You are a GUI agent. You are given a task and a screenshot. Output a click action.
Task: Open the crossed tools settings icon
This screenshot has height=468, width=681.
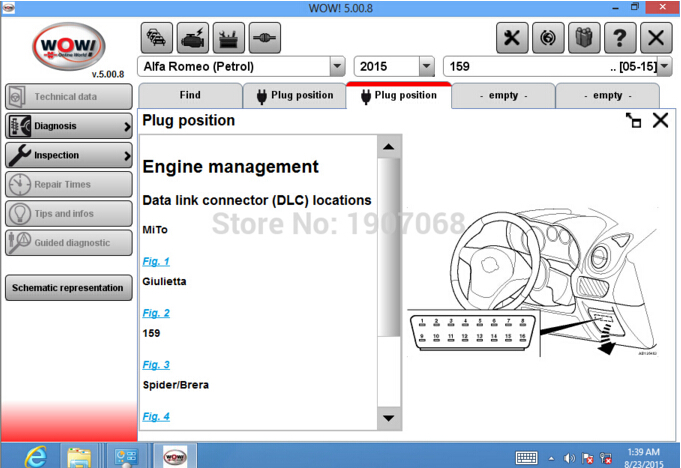pyautogui.click(x=512, y=38)
